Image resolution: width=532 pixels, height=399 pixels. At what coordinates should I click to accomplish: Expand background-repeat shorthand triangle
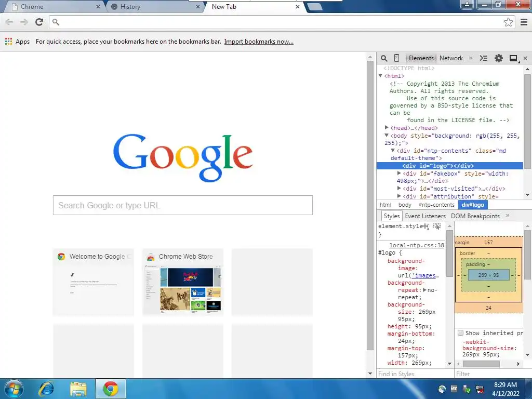424,290
